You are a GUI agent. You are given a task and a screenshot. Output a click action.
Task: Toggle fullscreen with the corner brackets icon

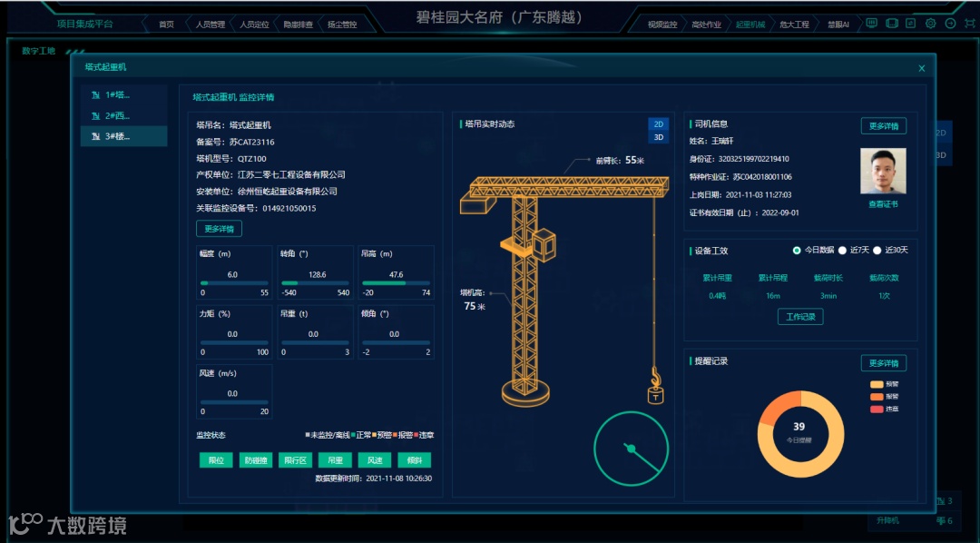click(x=970, y=23)
